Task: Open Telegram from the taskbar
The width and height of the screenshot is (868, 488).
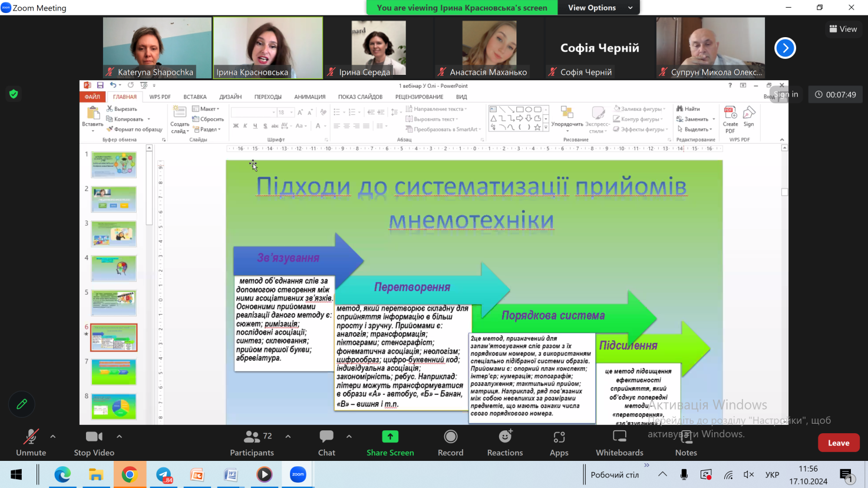Action: tap(164, 474)
